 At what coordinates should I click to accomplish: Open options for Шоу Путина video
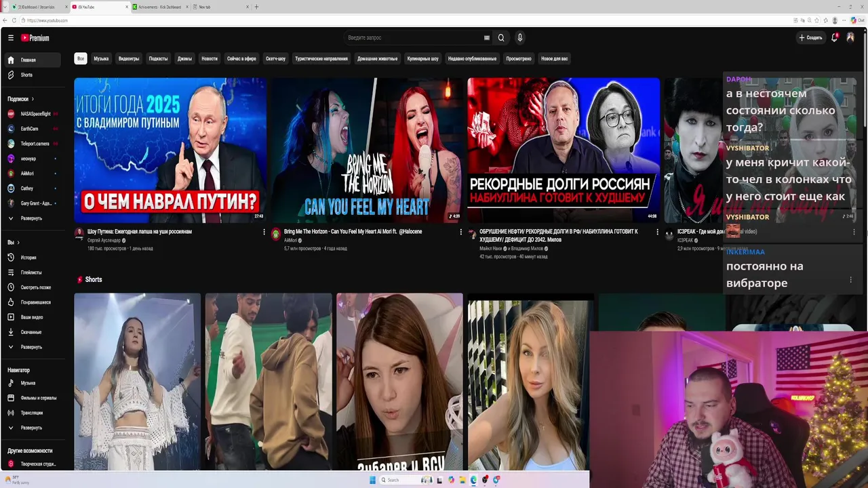264,232
